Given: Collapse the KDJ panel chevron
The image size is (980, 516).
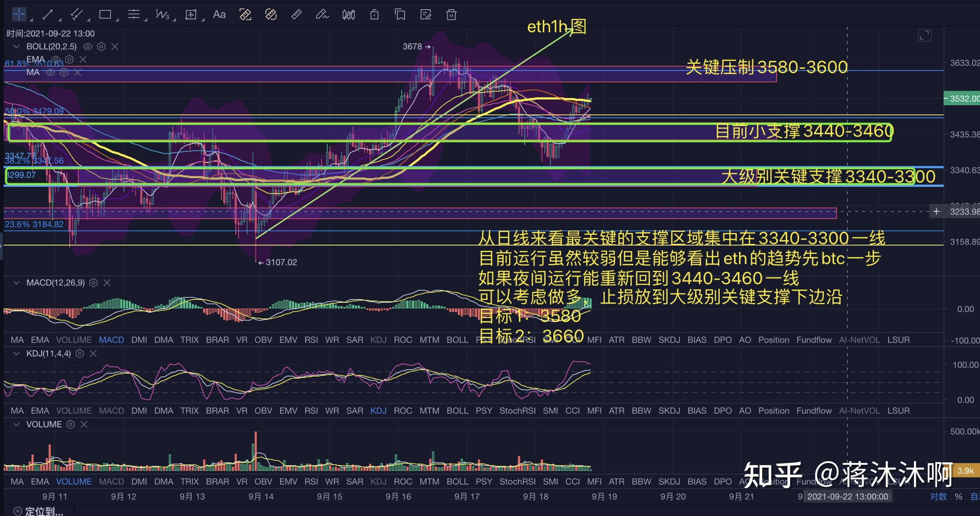Looking at the screenshot, I should [x=17, y=354].
